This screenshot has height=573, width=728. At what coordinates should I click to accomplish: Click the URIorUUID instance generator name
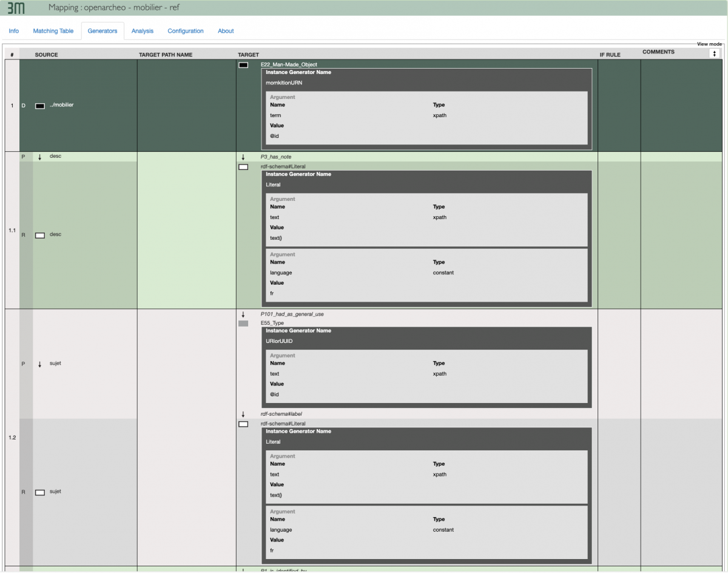click(280, 341)
